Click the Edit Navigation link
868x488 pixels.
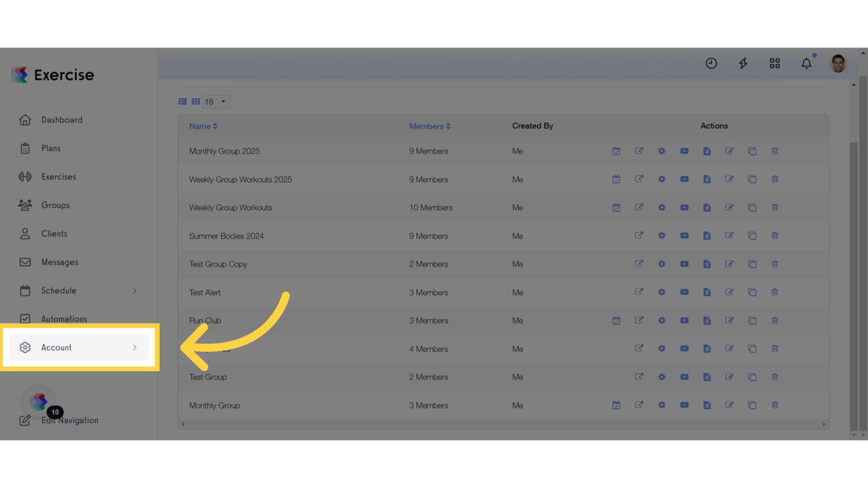[x=70, y=421]
